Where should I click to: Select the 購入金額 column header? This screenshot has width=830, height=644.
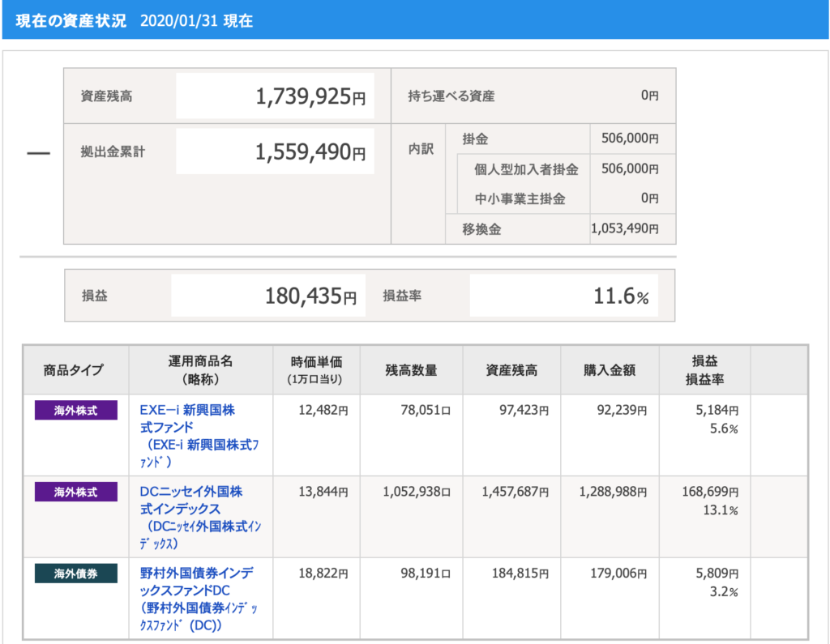click(x=610, y=370)
